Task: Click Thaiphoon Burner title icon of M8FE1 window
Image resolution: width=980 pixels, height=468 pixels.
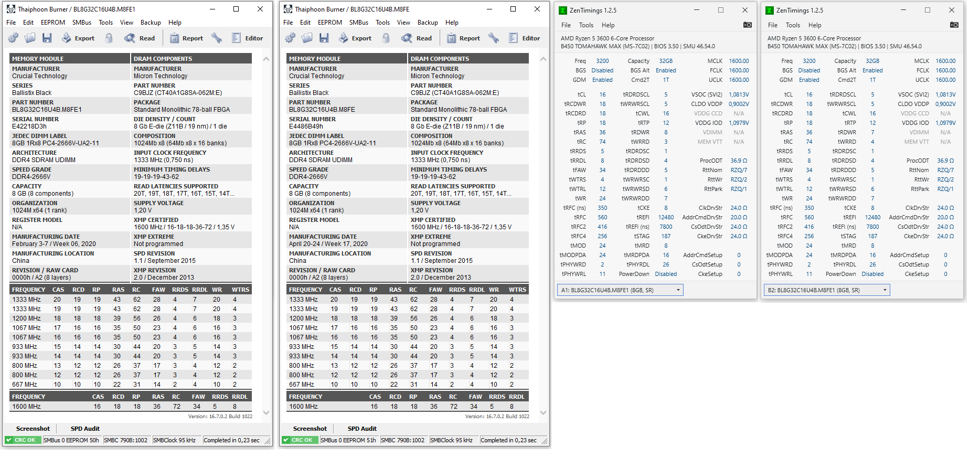Action: tap(10, 9)
